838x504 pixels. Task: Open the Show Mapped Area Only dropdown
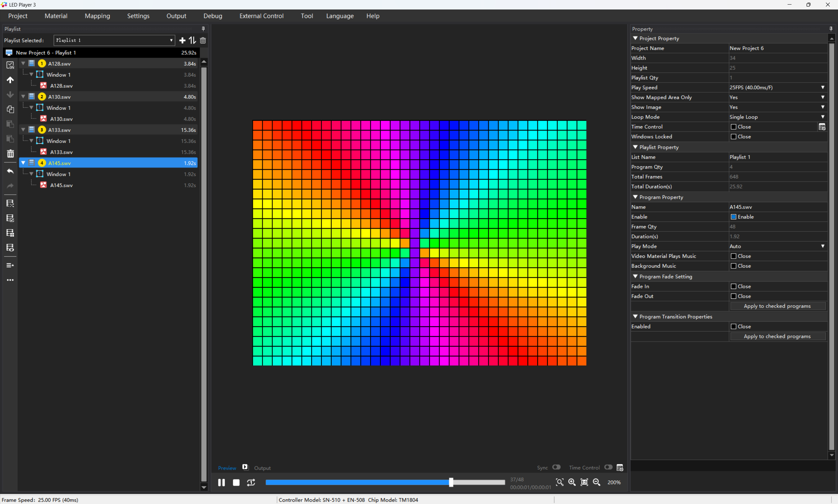[822, 97]
